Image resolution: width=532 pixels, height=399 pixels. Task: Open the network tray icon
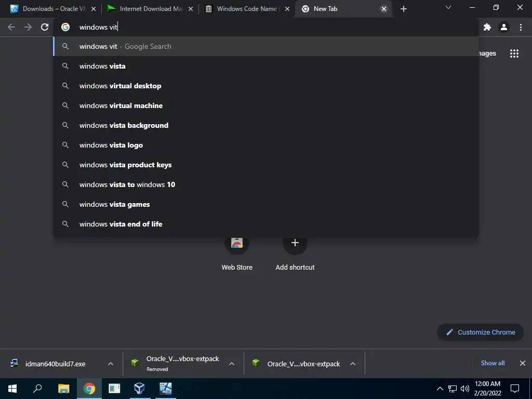tap(453, 389)
